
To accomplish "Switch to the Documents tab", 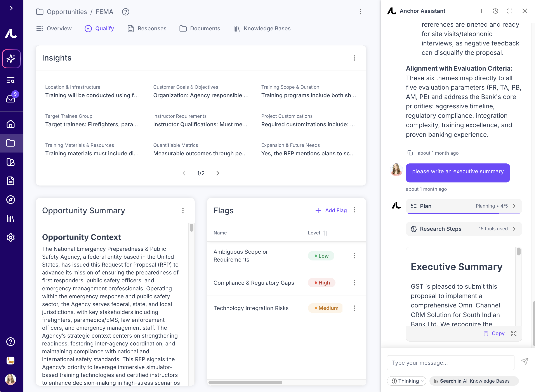I will pos(200,28).
